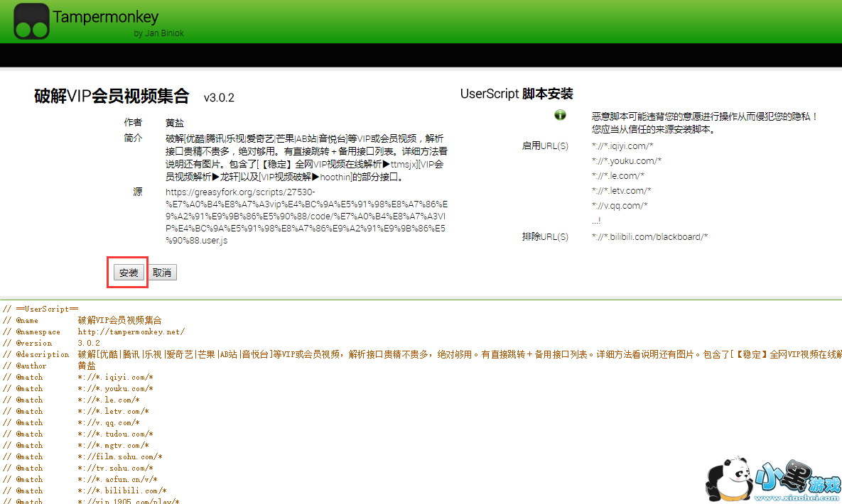Click the 作者 label

click(133, 122)
